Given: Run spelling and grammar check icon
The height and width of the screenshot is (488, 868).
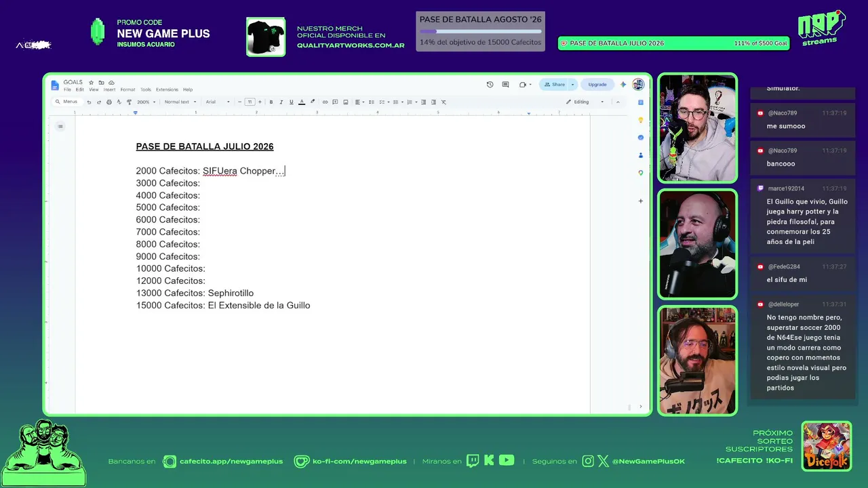Looking at the screenshot, I should click(119, 102).
